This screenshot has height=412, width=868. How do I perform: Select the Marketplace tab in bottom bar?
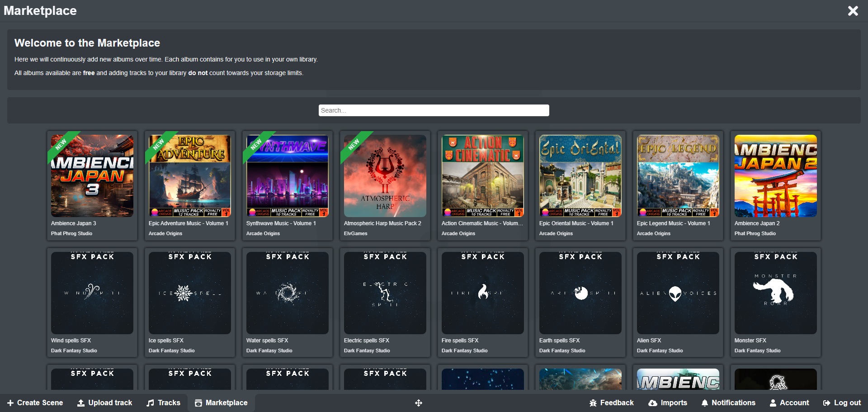(221, 403)
